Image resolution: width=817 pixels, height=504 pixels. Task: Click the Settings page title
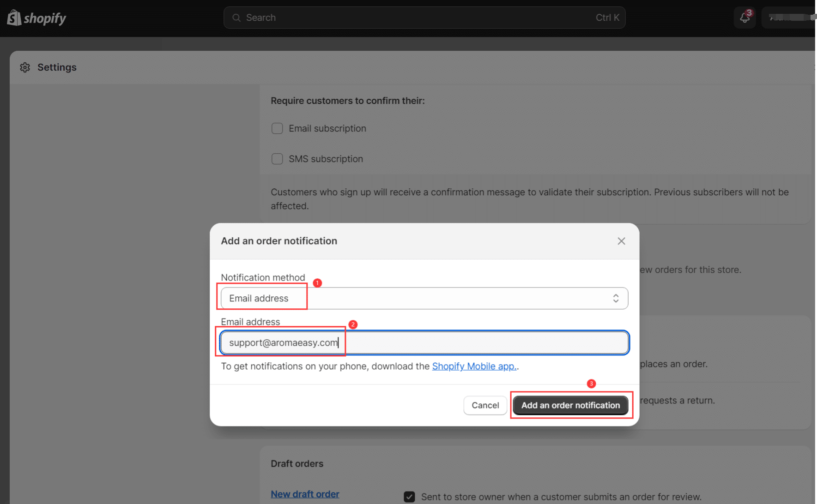pyautogui.click(x=57, y=67)
